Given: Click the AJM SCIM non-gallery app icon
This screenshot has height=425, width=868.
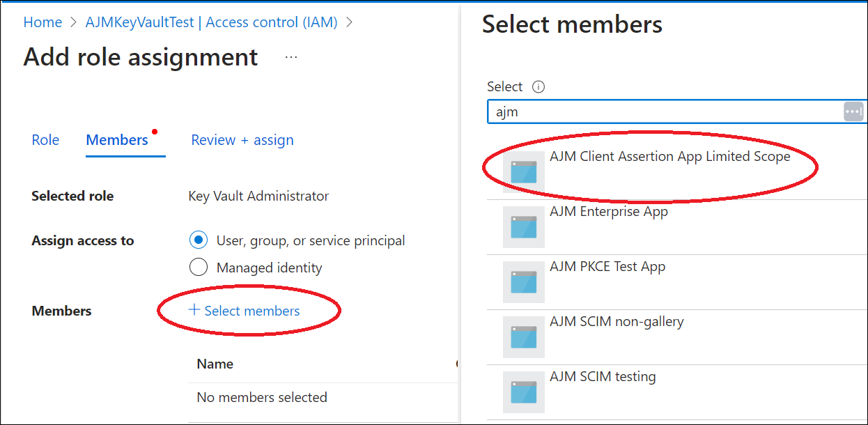Looking at the screenshot, I should click(x=523, y=337).
